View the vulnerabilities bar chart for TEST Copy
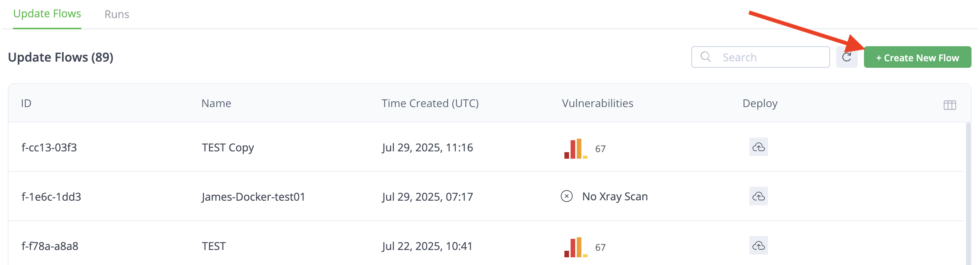 coord(576,149)
